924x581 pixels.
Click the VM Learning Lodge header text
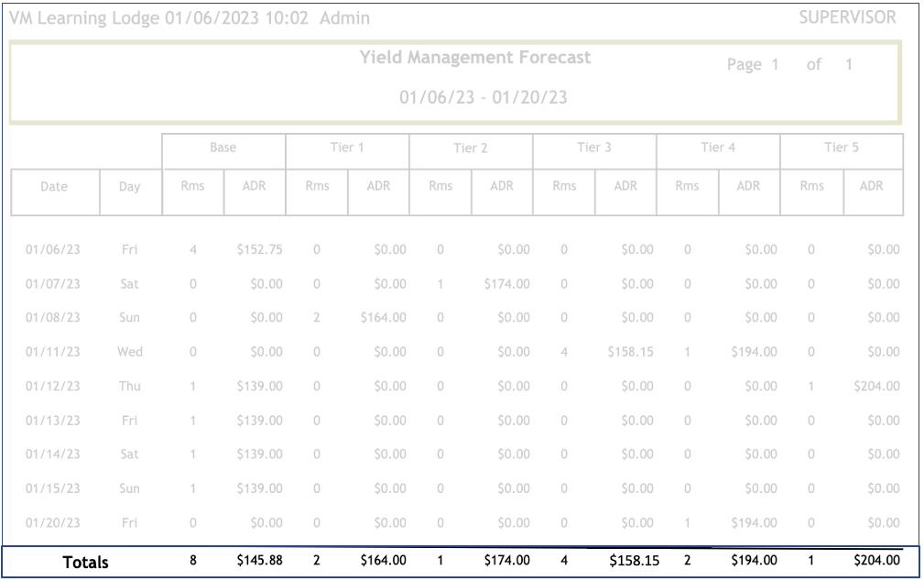pyautogui.click(x=190, y=18)
